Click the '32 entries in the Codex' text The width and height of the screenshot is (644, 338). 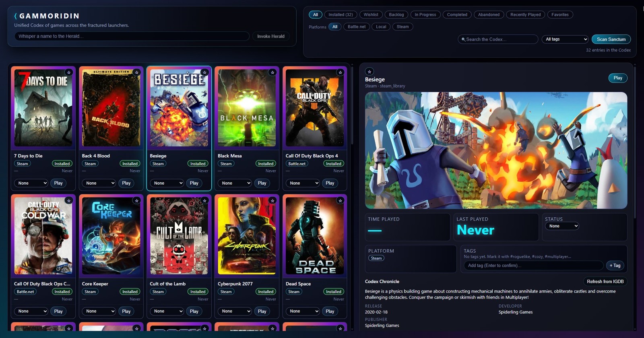pyautogui.click(x=608, y=50)
